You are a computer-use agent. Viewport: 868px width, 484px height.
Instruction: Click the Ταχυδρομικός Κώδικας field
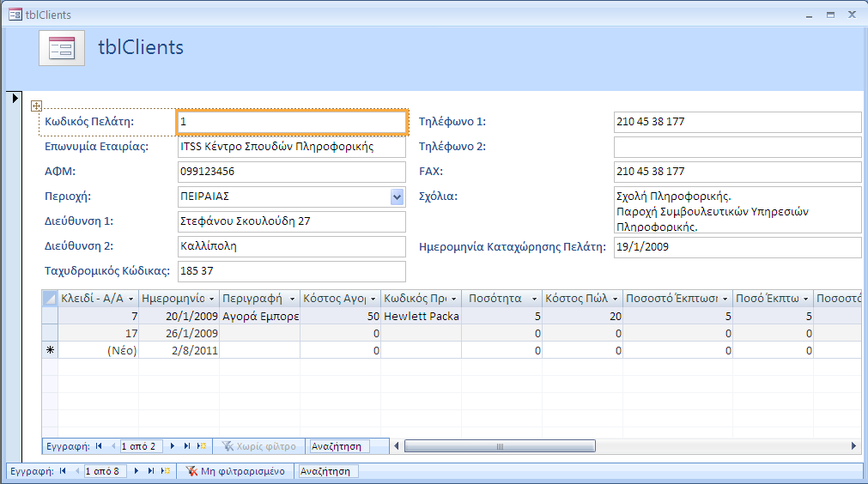coord(292,271)
